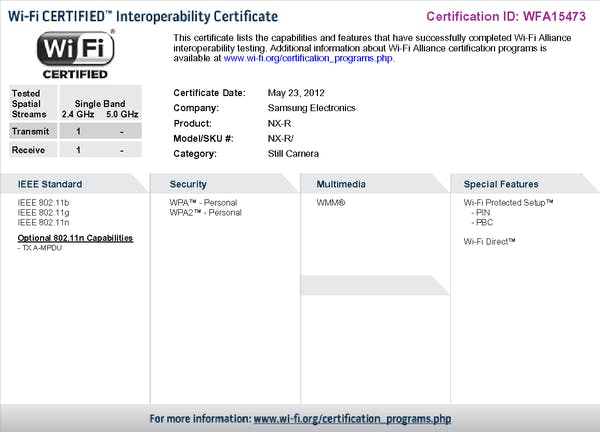Click the 'Wi-Fi CERTIFIED Interoperability Certificate' title
600x432 pixels.
coord(143,16)
